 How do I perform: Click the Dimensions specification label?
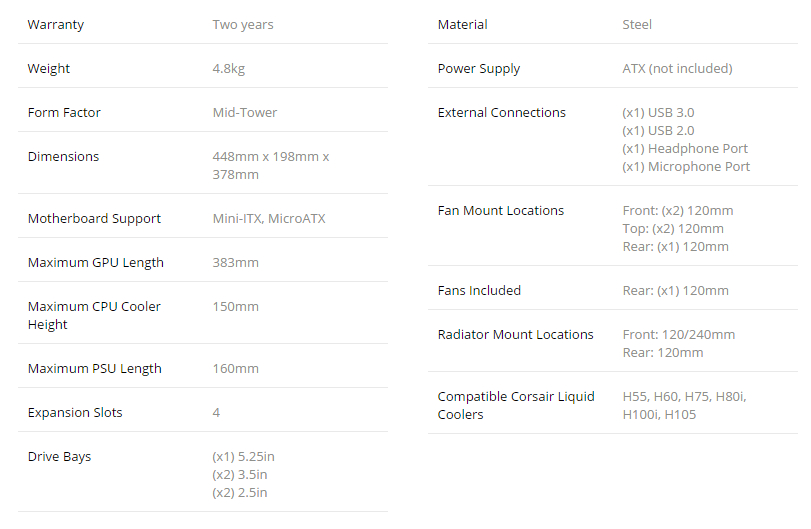(63, 157)
